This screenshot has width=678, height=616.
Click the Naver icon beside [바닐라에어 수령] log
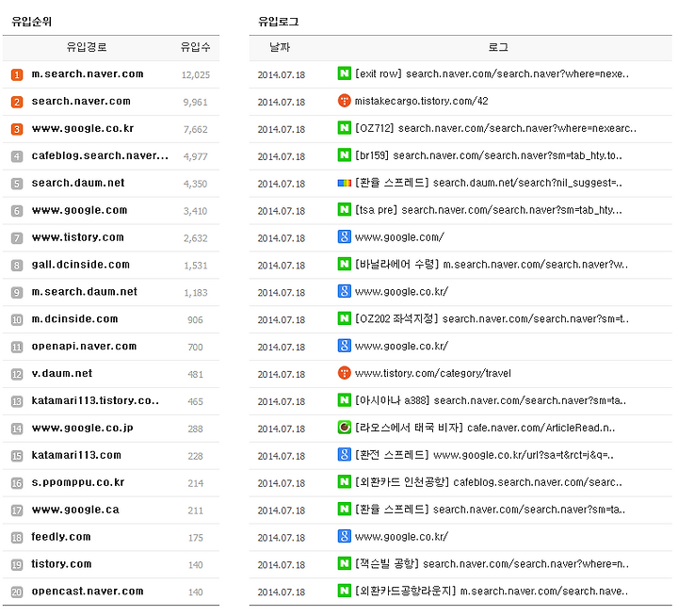(x=345, y=265)
